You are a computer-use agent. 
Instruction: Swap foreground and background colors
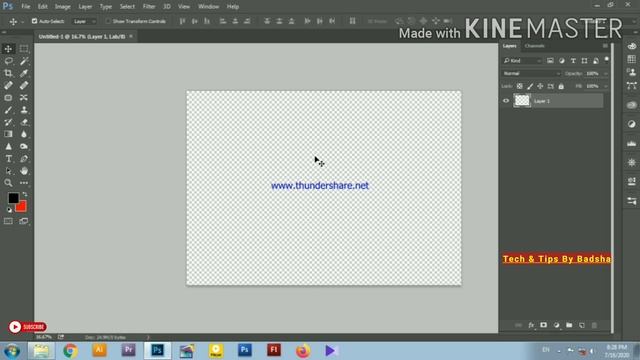point(25,194)
